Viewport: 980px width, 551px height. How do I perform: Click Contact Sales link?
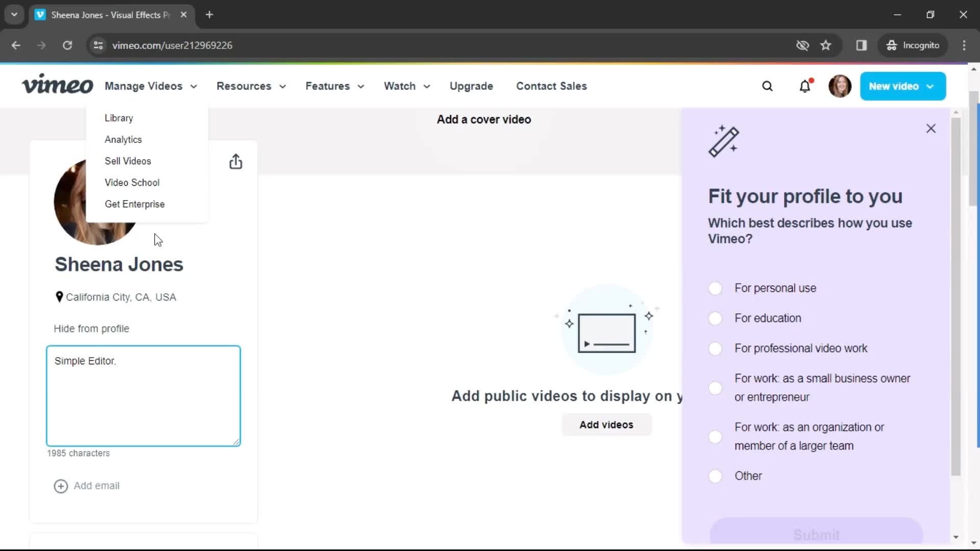click(x=551, y=86)
